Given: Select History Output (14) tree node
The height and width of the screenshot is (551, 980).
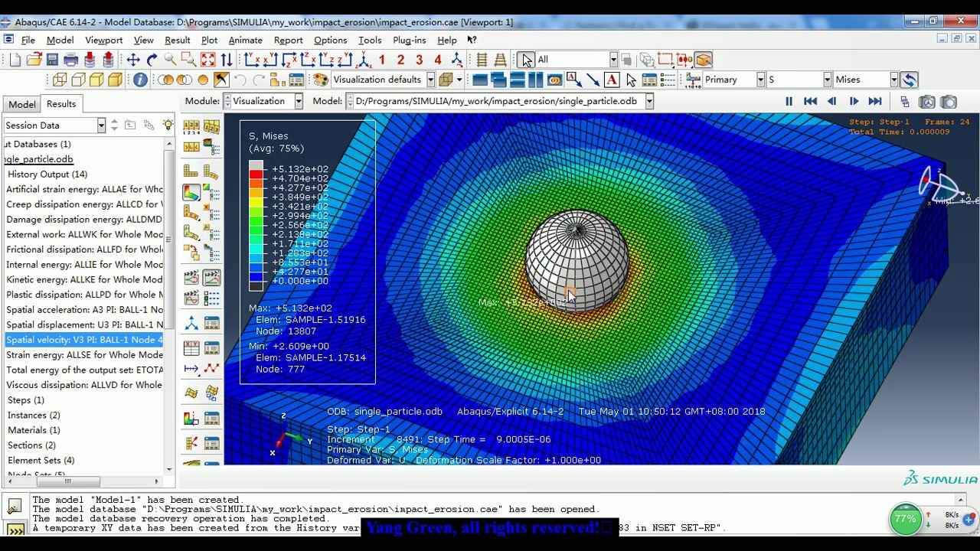Looking at the screenshot, I should (47, 174).
